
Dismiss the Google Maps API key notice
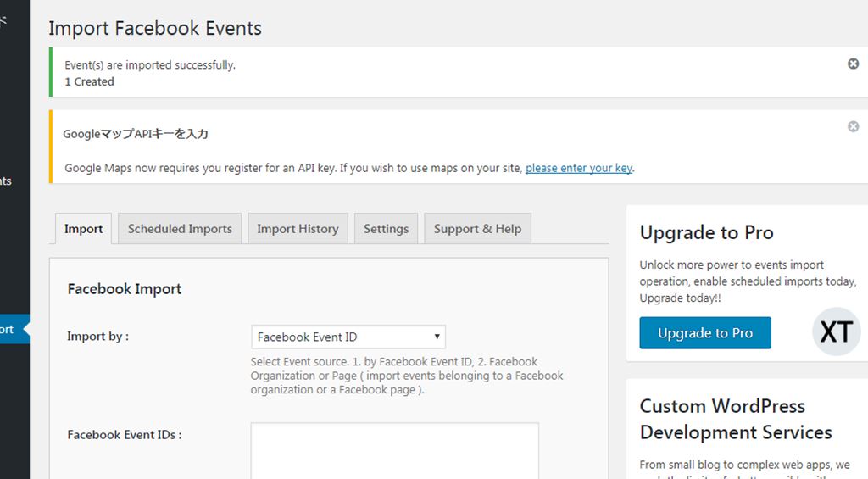pos(853,126)
